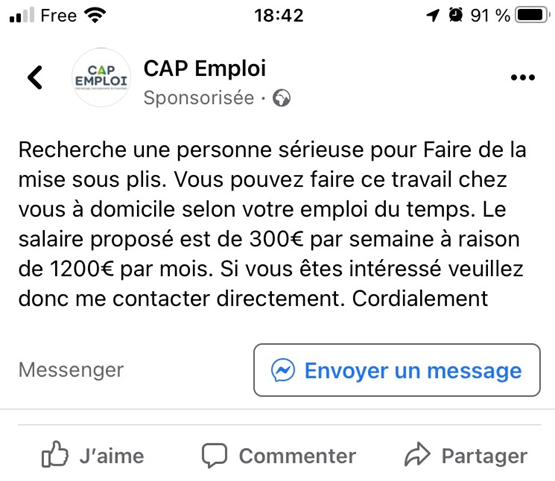The image size is (555, 481).
Task: Like the post with J'aime
Action: (93, 455)
